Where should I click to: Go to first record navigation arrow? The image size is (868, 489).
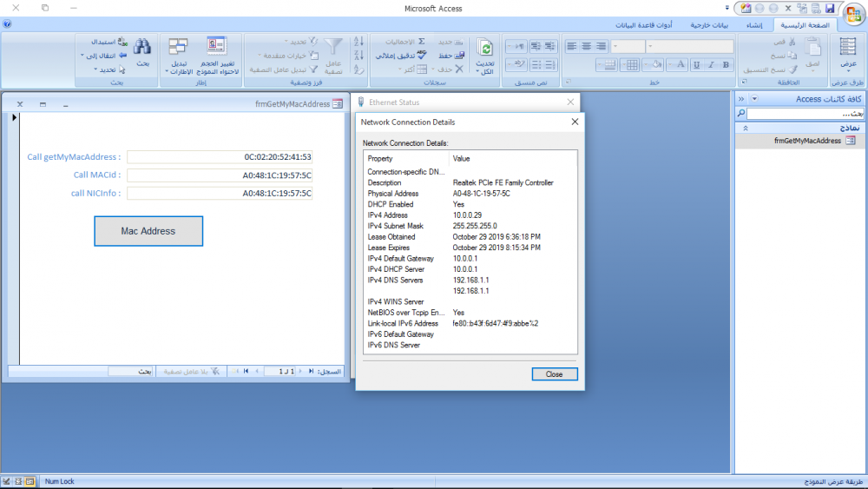click(311, 371)
